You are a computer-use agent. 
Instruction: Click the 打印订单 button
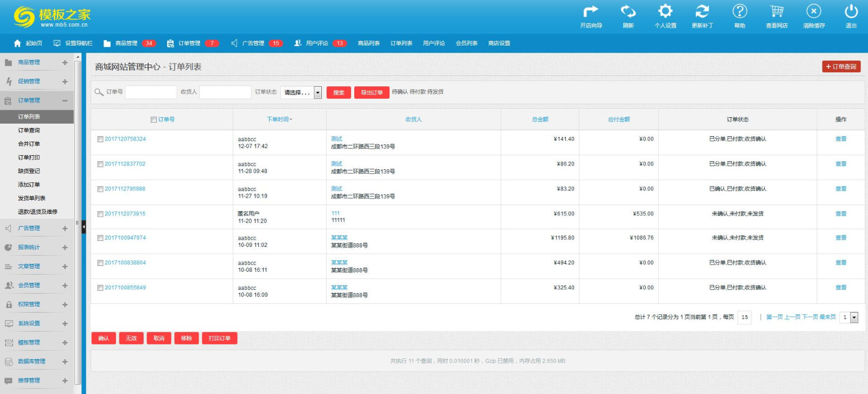(x=219, y=339)
